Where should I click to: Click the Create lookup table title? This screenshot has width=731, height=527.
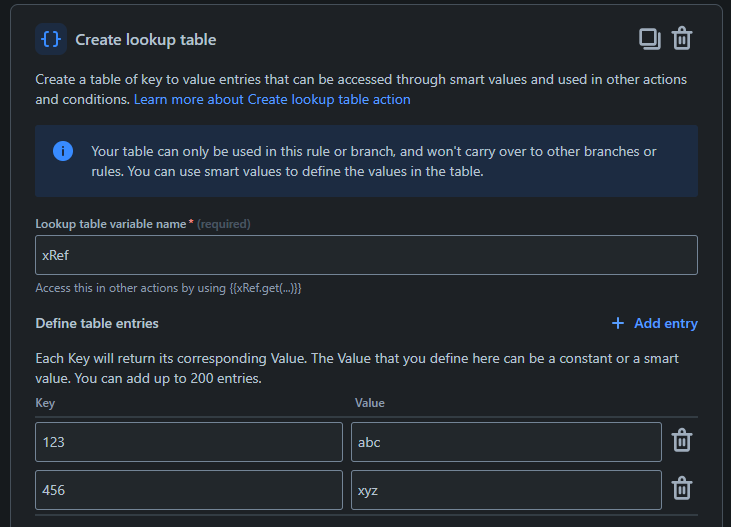point(146,40)
